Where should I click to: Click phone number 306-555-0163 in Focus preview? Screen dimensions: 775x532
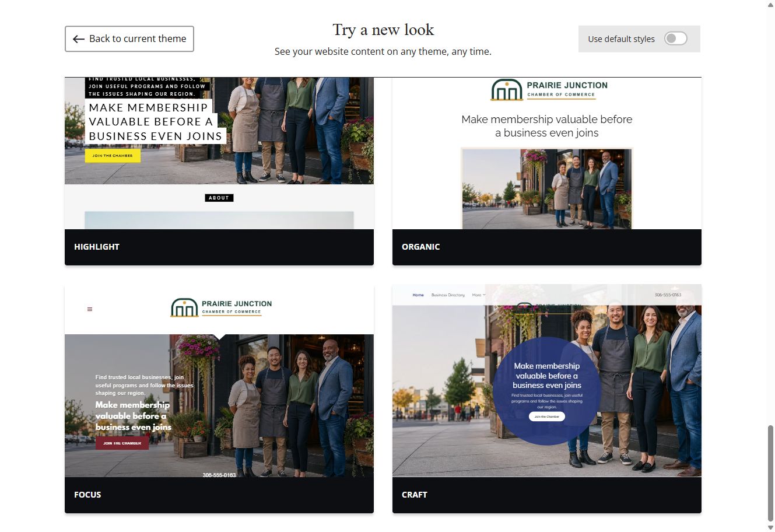coord(219,475)
